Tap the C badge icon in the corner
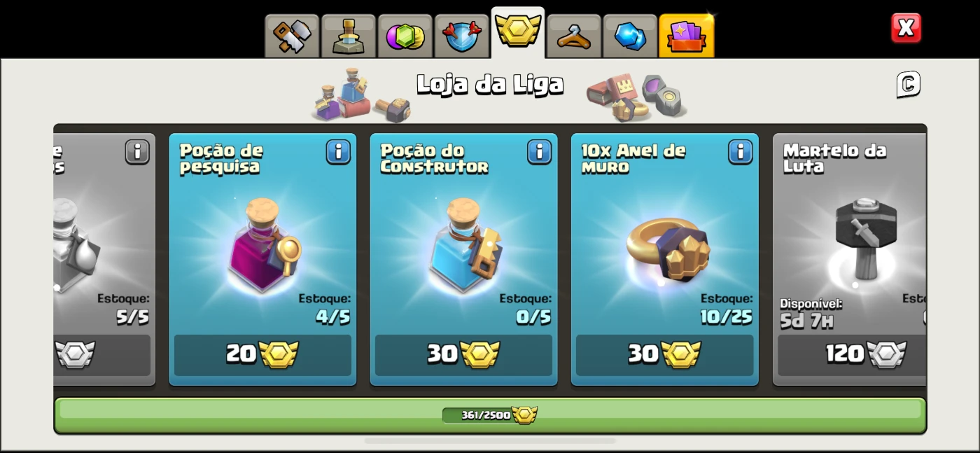Screen dimensions: 980x453 click(908, 85)
